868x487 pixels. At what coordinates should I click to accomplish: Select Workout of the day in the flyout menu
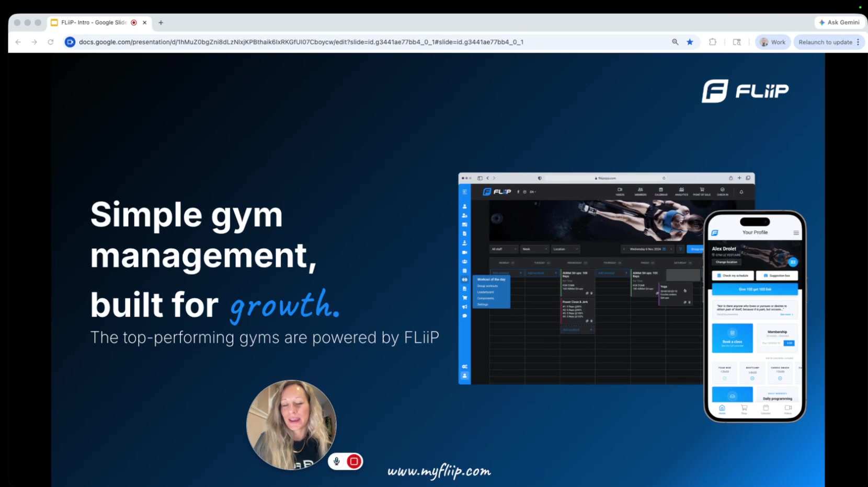[x=491, y=280]
